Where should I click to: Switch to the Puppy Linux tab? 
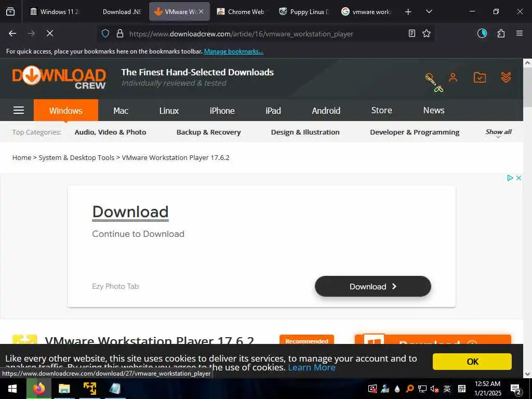pos(304,11)
